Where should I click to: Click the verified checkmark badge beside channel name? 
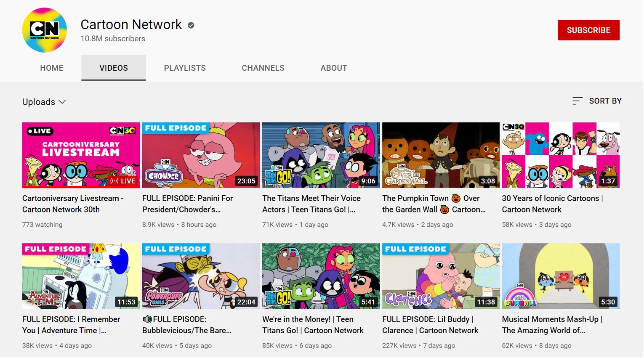[191, 25]
